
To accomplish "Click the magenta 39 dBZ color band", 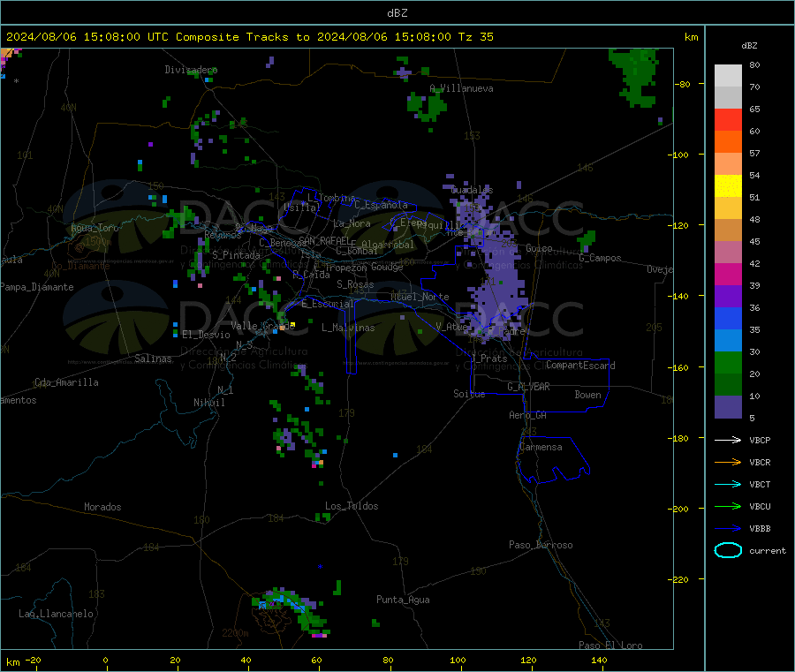I will coord(728,274).
